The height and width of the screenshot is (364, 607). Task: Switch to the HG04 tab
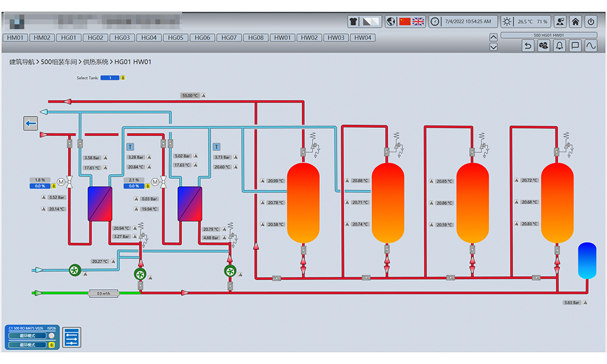(149, 38)
